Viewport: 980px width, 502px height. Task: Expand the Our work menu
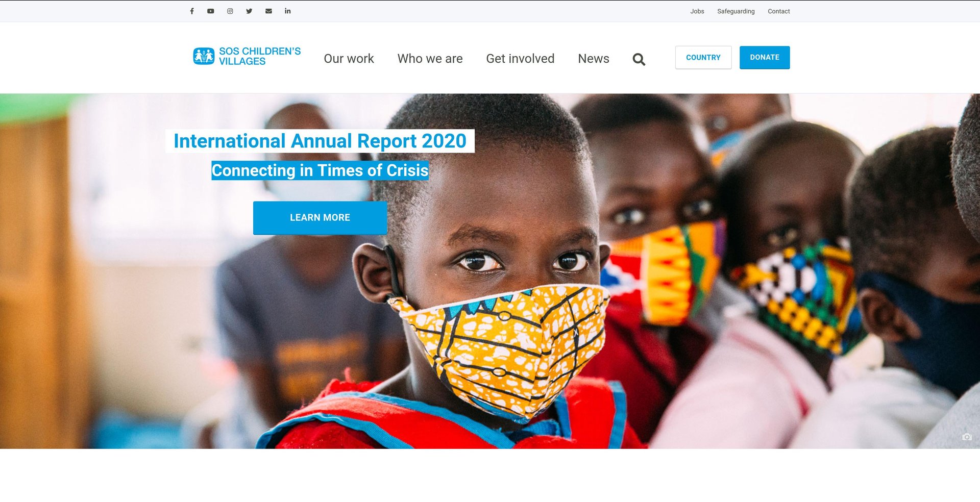point(349,59)
